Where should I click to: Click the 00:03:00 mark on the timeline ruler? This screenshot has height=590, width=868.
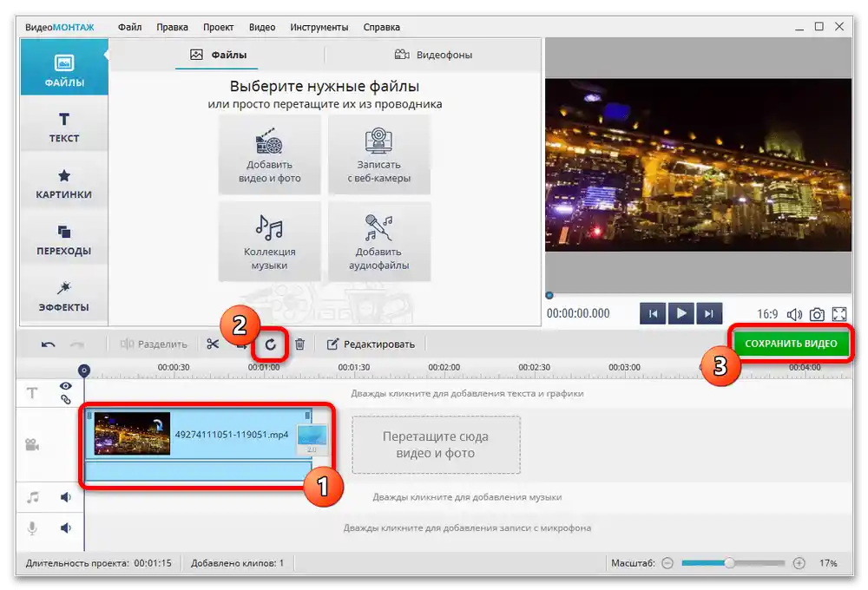point(624,368)
